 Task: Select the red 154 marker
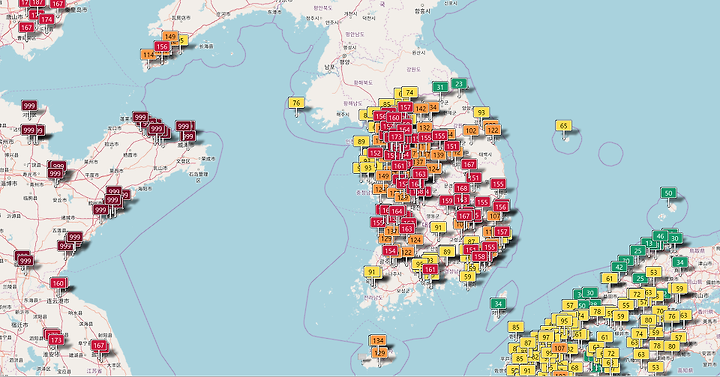click(x=390, y=251)
